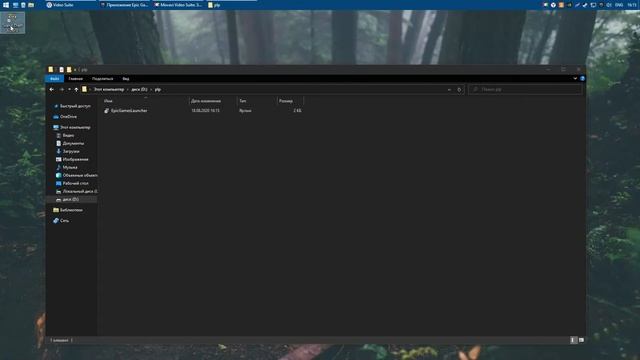
Task: Click Этот компьютер in the address bar
Action: (x=109, y=89)
